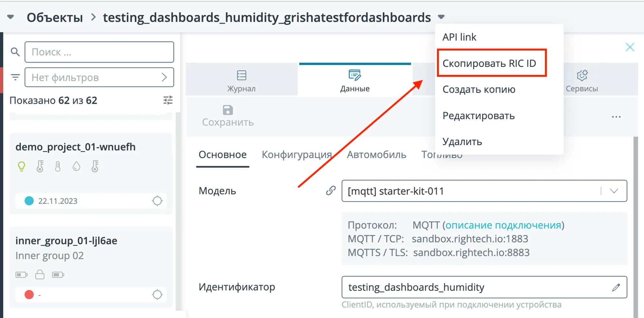Click pencil icon in Идентификатор field
Viewport: 644px width, 318px height.
pyautogui.click(x=616, y=287)
